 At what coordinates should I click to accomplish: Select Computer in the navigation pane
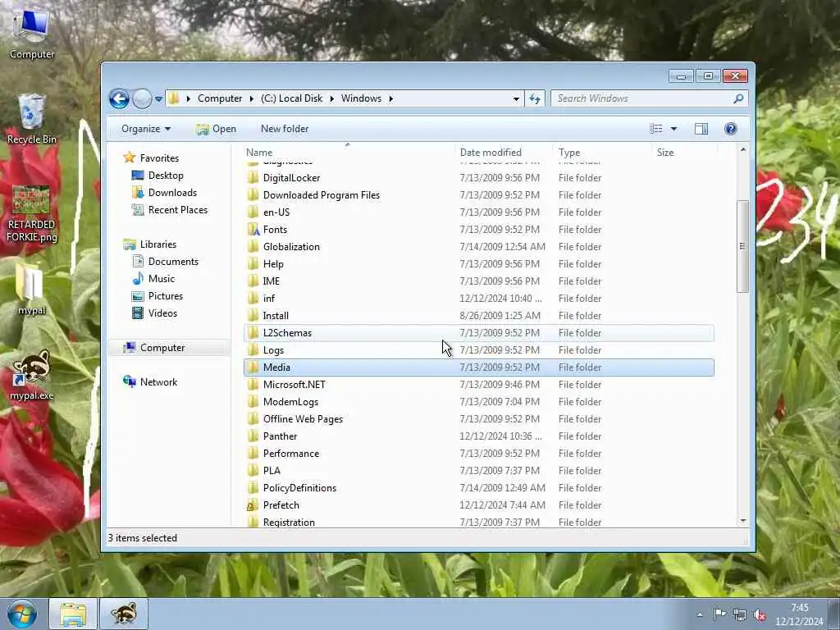pos(162,348)
